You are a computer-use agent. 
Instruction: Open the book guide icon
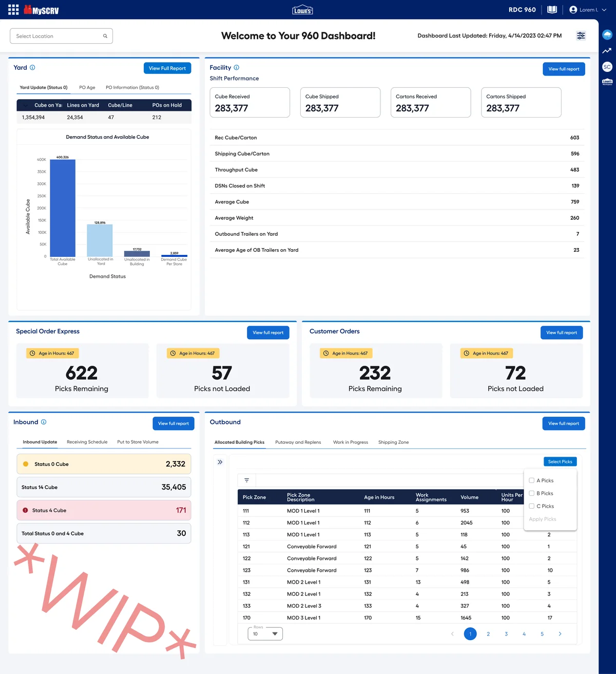(x=552, y=9)
